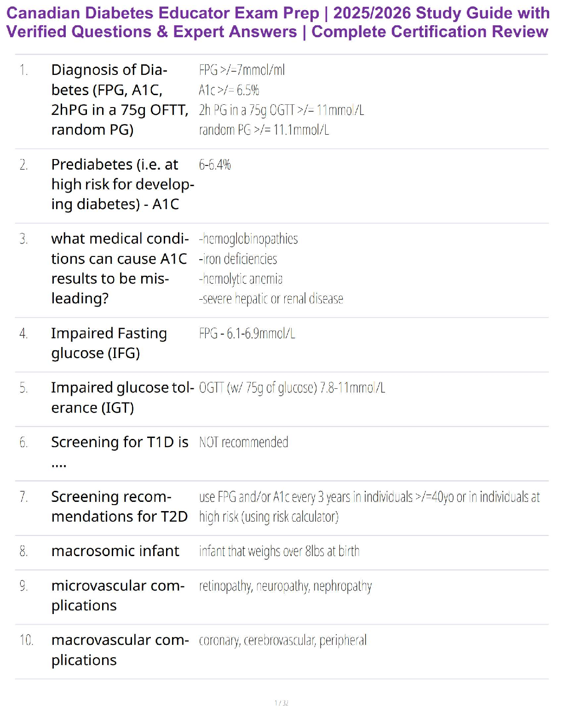Click the "1 / 32" page number footer
Viewport: 563px width, 728px height.
point(281,703)
